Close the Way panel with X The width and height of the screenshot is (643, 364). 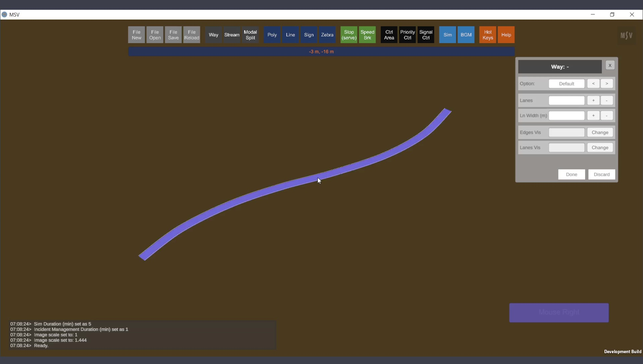pyautogui.click(x=610, y=65)
